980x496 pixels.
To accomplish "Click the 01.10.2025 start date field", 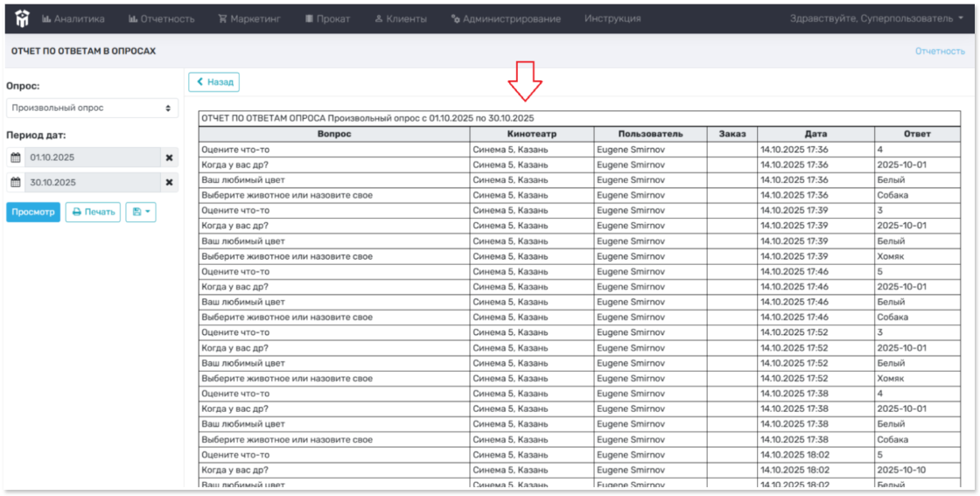I will [92, 158].
